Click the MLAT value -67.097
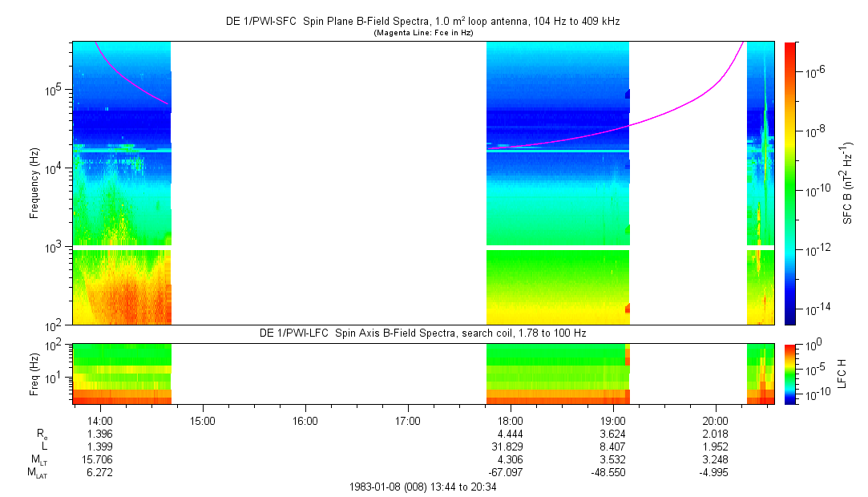 point(511,472)
